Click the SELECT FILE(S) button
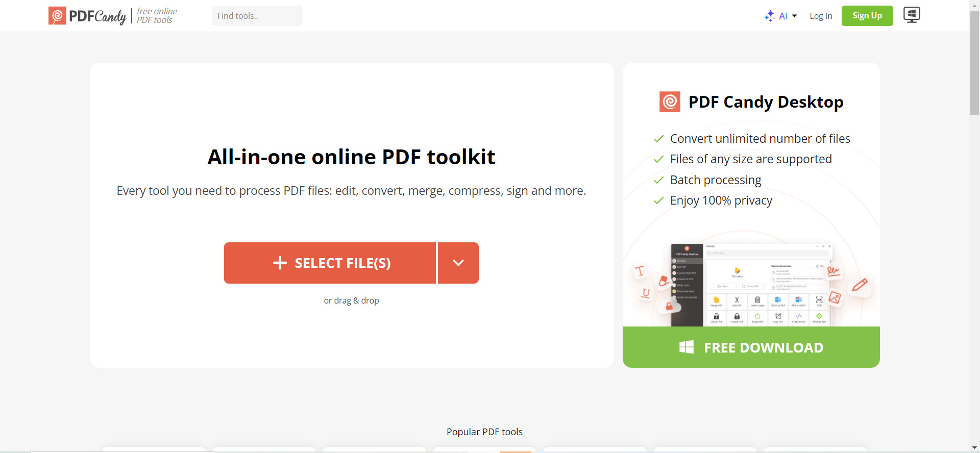Screen dimensions: 980x453 [x=330, y=263]
